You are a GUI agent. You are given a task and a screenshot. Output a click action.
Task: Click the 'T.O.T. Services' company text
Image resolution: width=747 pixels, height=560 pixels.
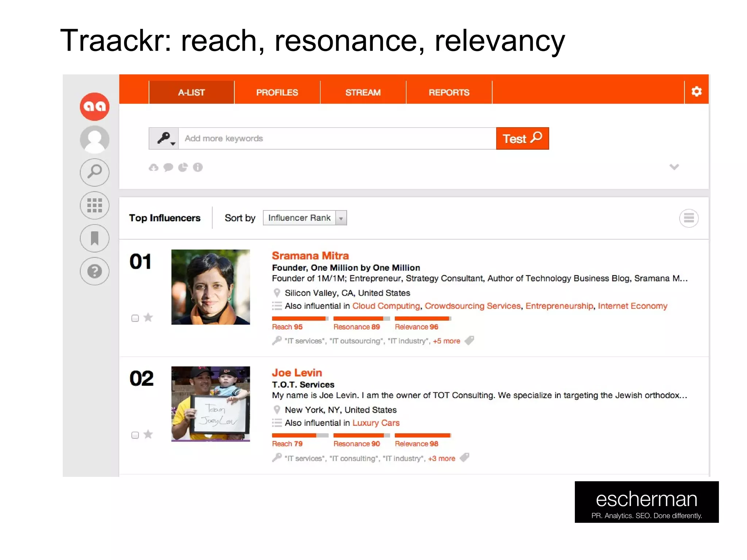click(303, 385)
